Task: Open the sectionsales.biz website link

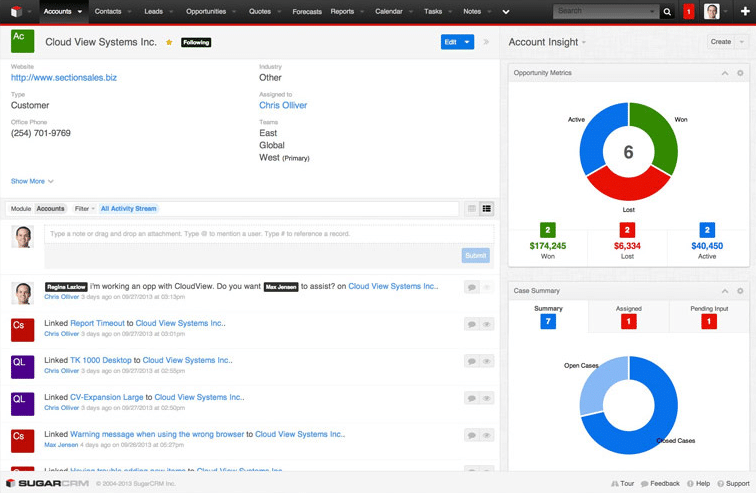Action: [64, 77]
